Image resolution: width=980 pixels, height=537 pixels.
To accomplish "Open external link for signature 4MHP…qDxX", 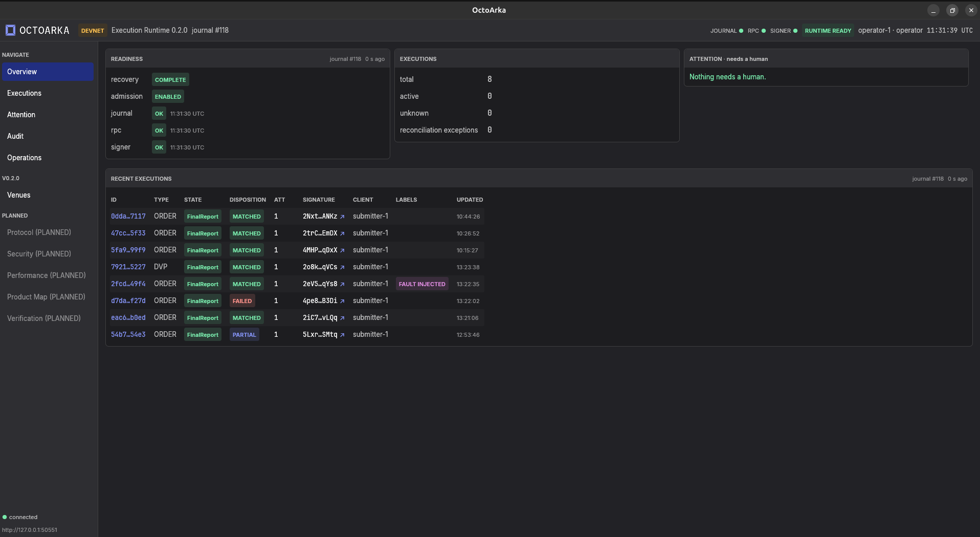I will point(342,250).
